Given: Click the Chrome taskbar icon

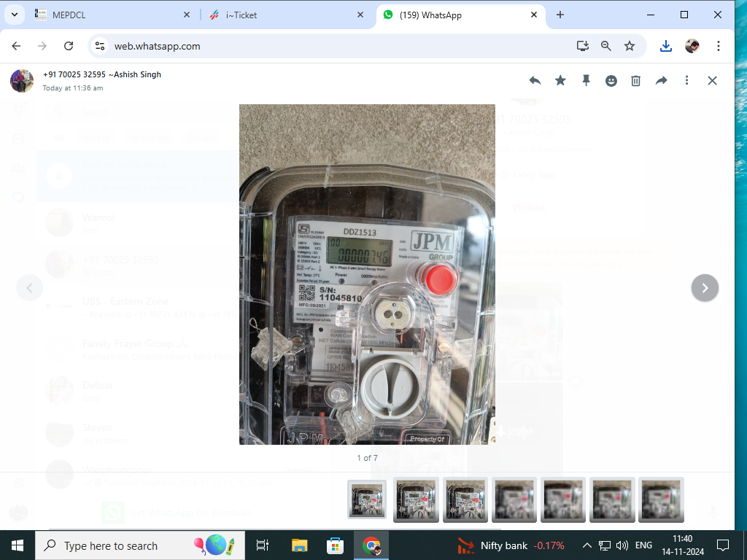Looking at the screenshot, I should (371, 545).
